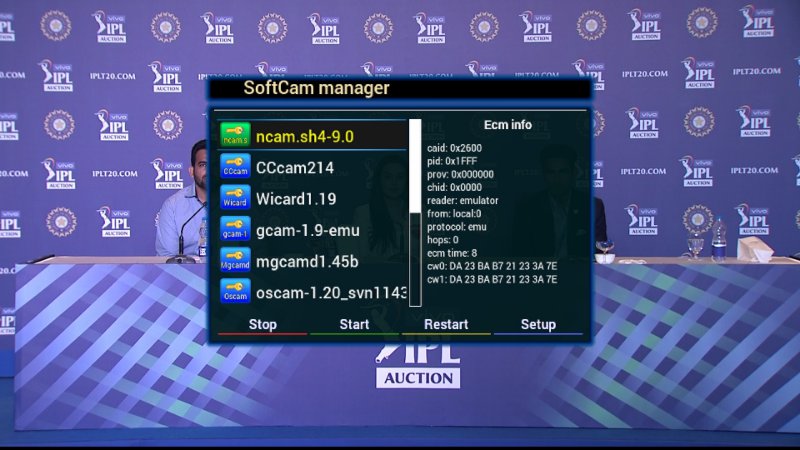Click the Mgcamd key icon
This screenshot has width=800, height=450.
point(235,260)
